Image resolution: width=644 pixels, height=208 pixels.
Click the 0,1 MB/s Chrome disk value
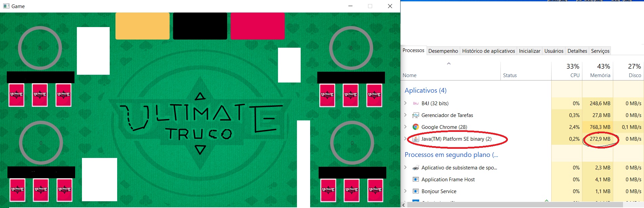click(631, 127)
